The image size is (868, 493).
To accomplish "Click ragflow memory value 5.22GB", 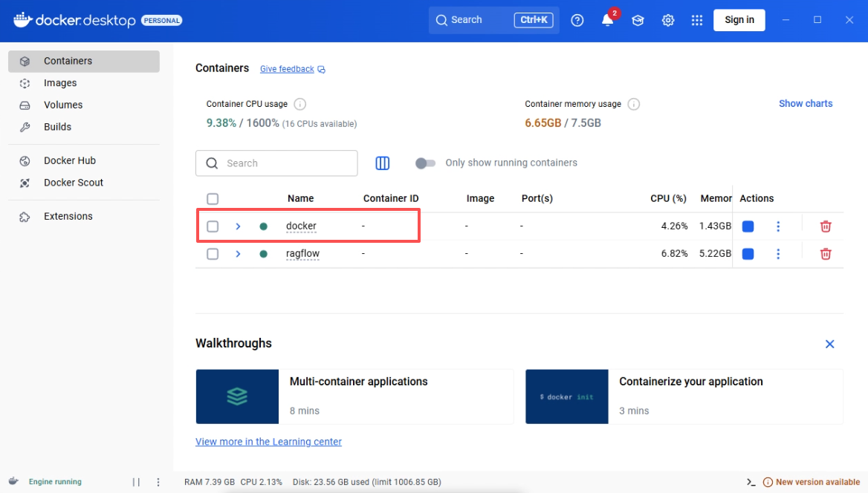I will coord(715,253).
